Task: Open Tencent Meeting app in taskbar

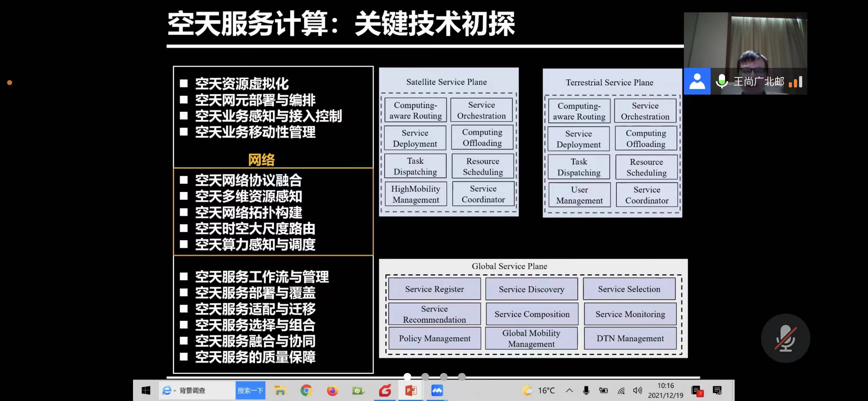Action: [437, 390]
